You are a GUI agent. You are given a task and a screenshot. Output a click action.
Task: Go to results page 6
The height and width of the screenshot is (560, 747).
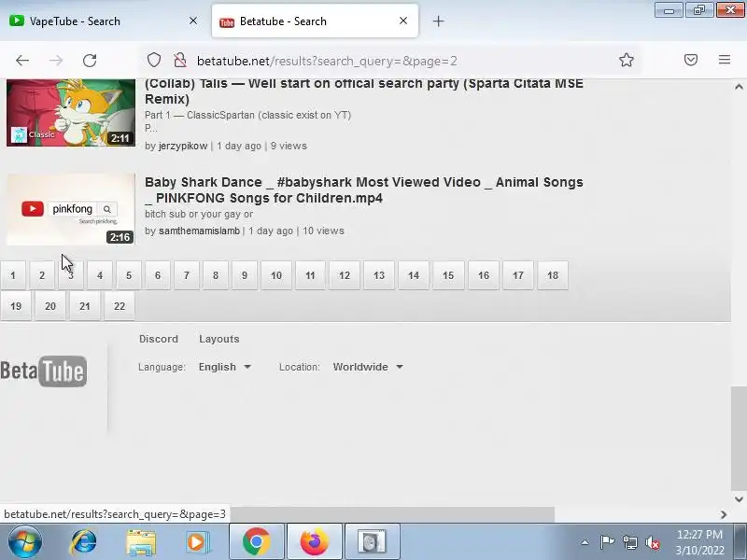tap(158, 275)
